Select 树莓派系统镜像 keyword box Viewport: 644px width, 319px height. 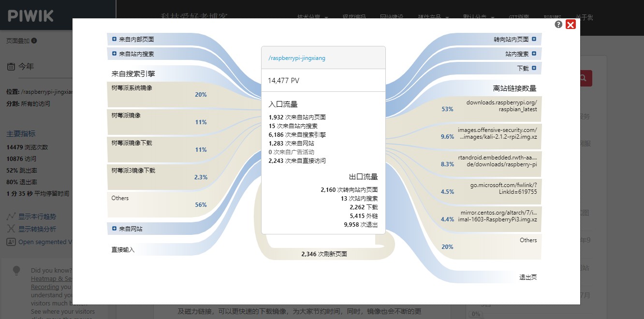[161, 94]
